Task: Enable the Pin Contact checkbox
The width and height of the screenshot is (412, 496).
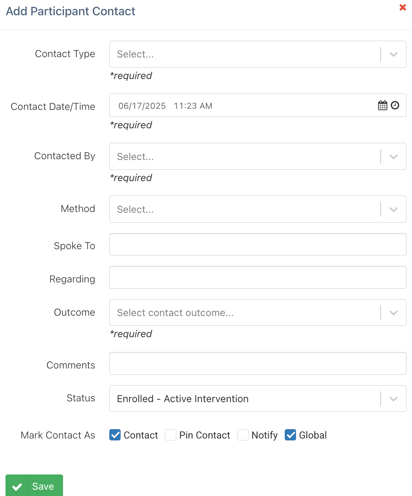Action: (171, 435)
